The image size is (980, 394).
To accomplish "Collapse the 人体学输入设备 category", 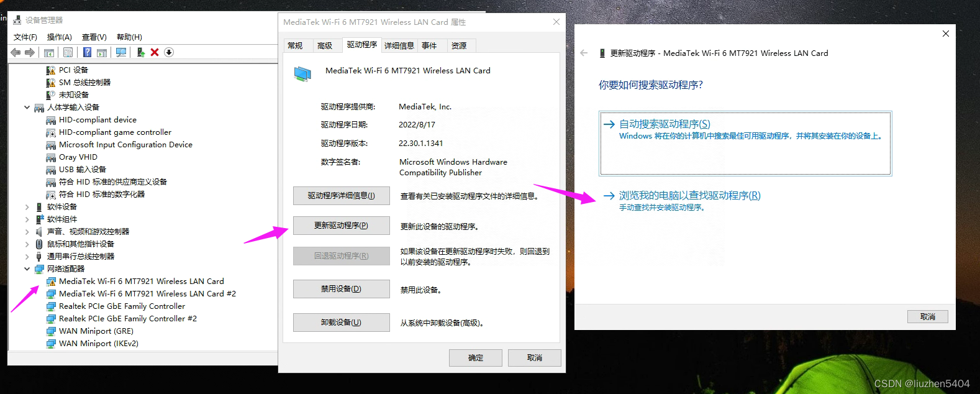I will point(27,108).
